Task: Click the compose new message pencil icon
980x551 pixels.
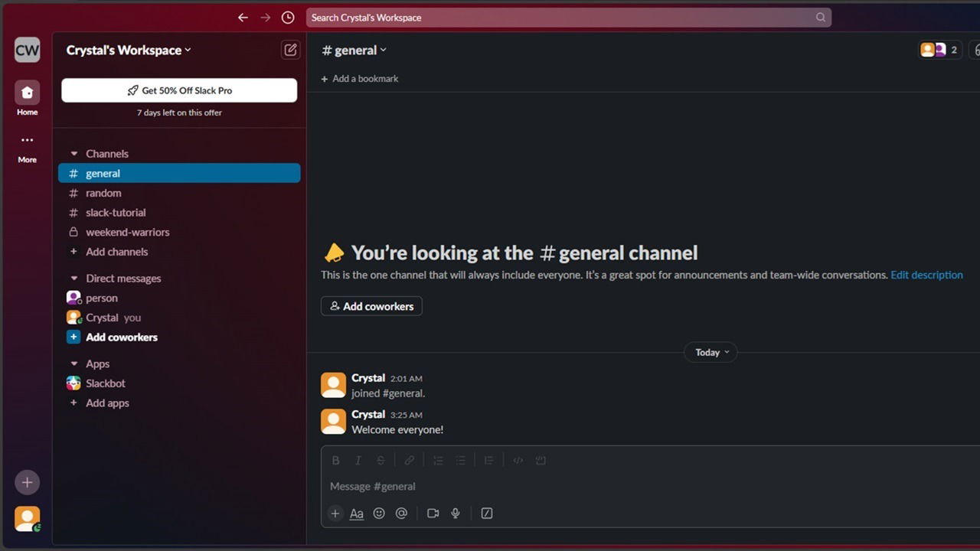Action: [x=290, y=49]
